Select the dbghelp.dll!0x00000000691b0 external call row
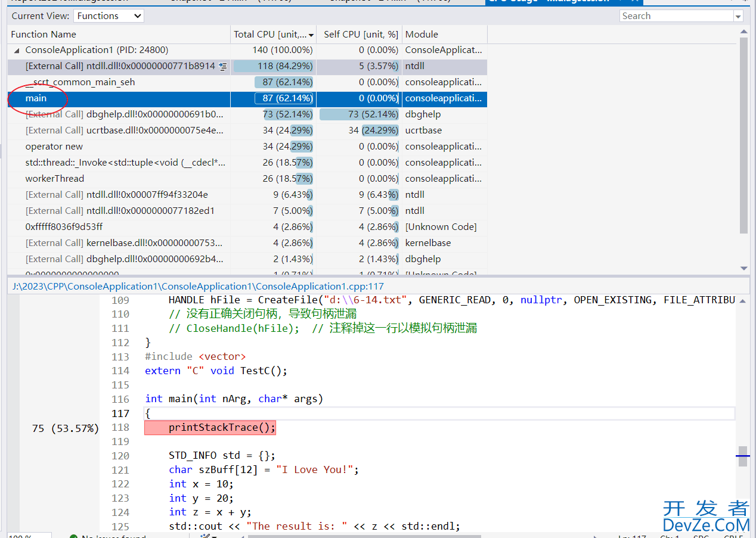 click(x=247, y=114)
